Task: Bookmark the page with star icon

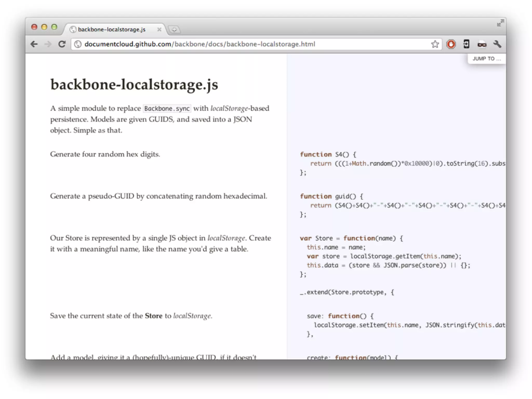Action: (435, 44)
